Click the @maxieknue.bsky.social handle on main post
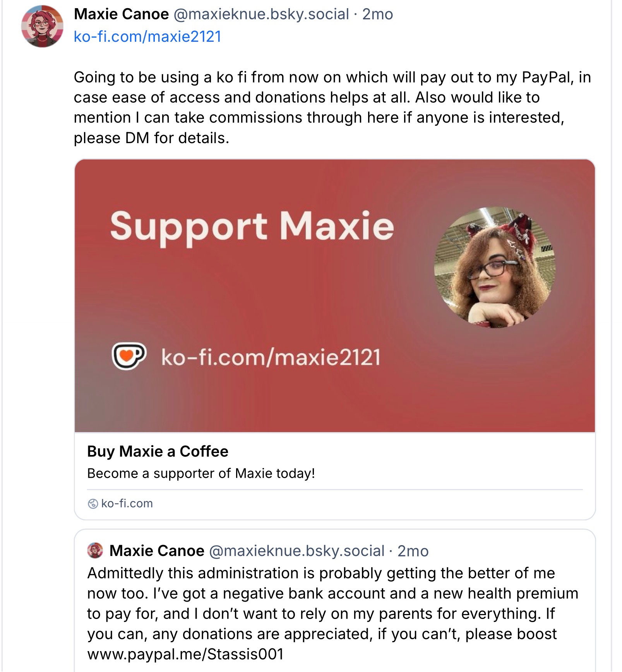The width and height of the screenshot is (622, 672). [261, 14]
